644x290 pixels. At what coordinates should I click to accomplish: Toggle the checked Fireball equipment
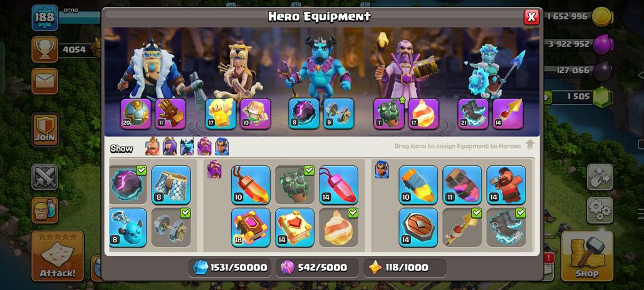pyautogui.click(x=339, y=227)
